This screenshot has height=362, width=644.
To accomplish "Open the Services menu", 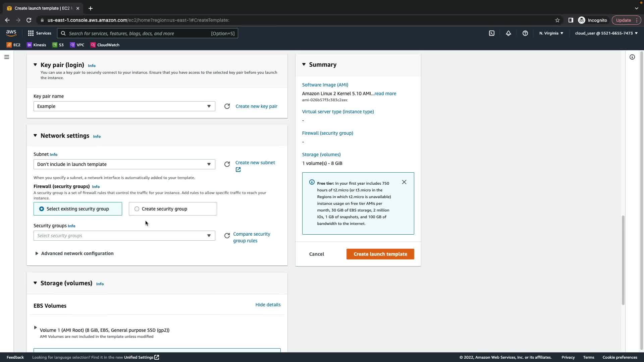I will click(40, 33).
